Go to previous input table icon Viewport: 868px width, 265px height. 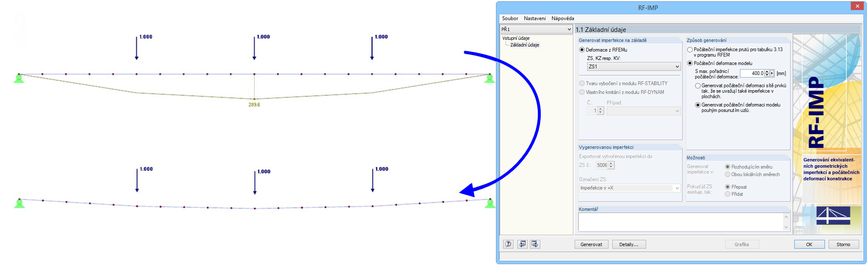tap(522, 244)
